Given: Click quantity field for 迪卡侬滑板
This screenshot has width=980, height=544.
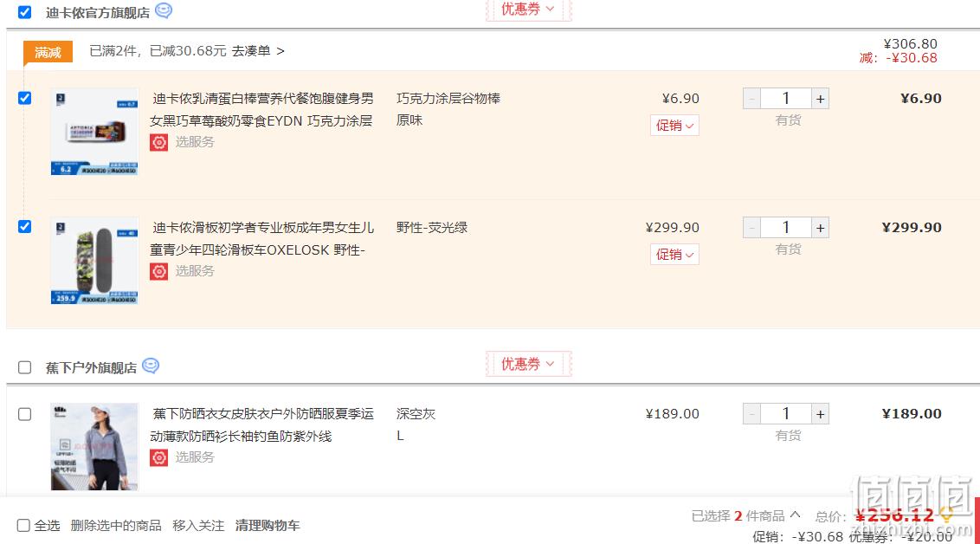Looking at the screenshot, I should click(x=785, y=228).
